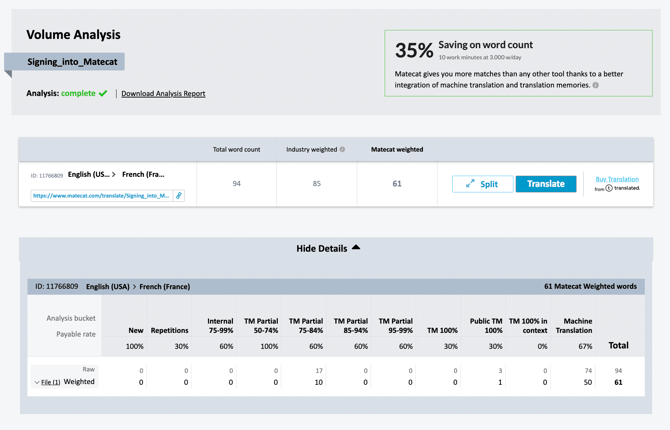670x430 pixels.
Task: Click the Industry weighted info icon
Action: pyautogui.click(x=342, y=150)
